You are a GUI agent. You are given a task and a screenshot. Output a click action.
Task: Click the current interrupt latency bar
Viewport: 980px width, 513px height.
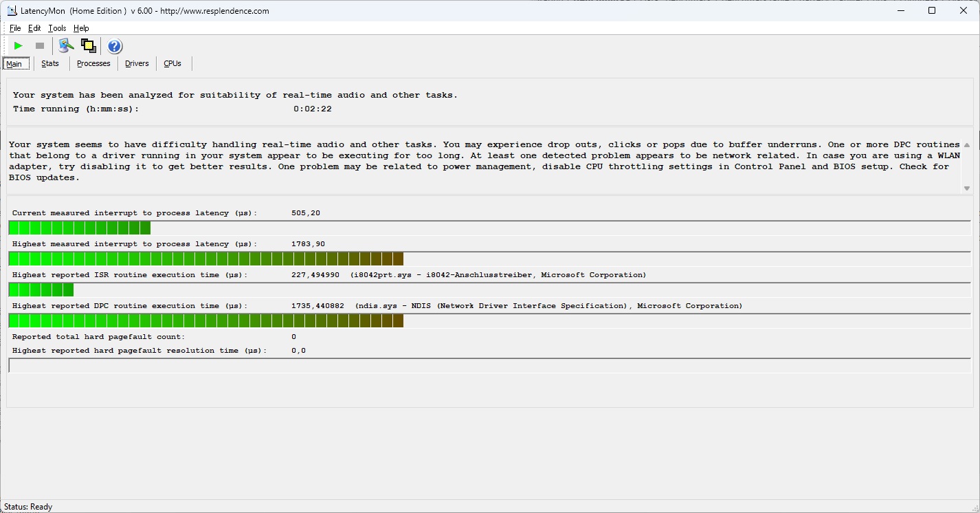(489, 228)
